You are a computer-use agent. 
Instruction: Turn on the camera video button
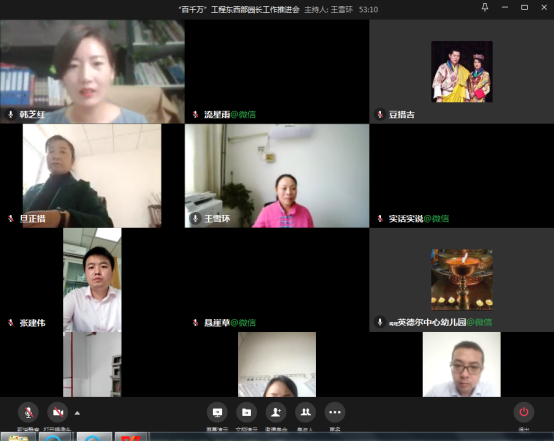(x=58, y=412)
